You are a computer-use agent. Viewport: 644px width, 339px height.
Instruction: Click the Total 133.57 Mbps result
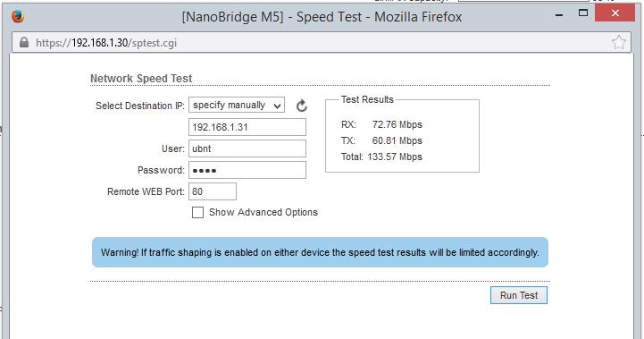point(381,157)
